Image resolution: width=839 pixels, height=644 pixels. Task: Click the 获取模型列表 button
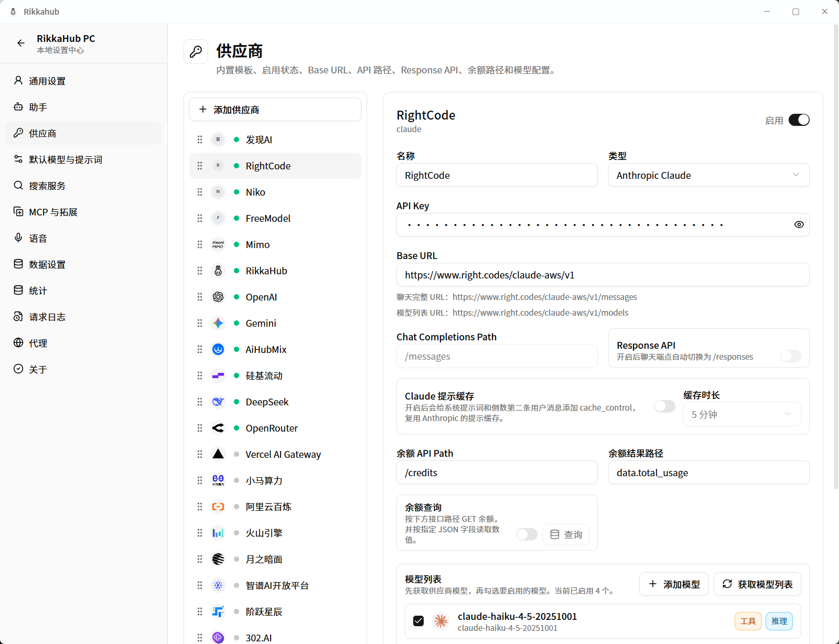[x=757, y=584]
